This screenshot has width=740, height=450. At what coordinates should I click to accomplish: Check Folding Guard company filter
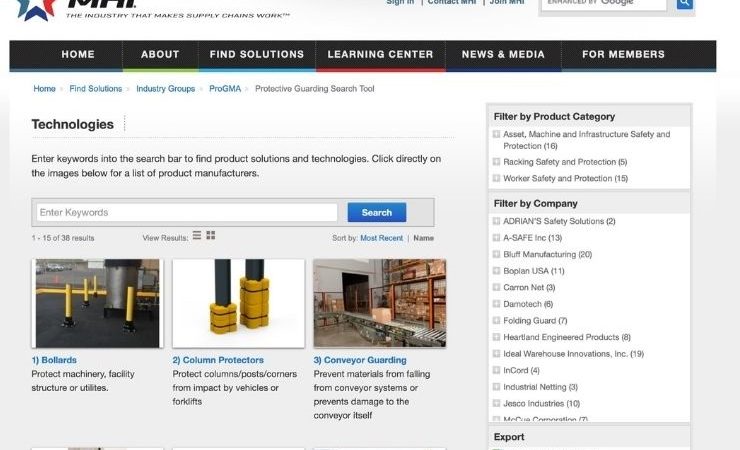point(496,320)
